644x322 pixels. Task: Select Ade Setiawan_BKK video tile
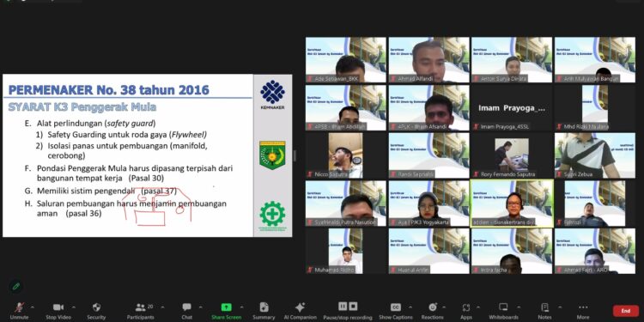point(346,60)
